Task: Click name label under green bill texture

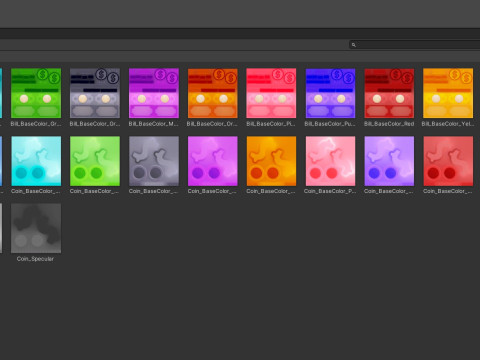Action: (x=36, y=124)
